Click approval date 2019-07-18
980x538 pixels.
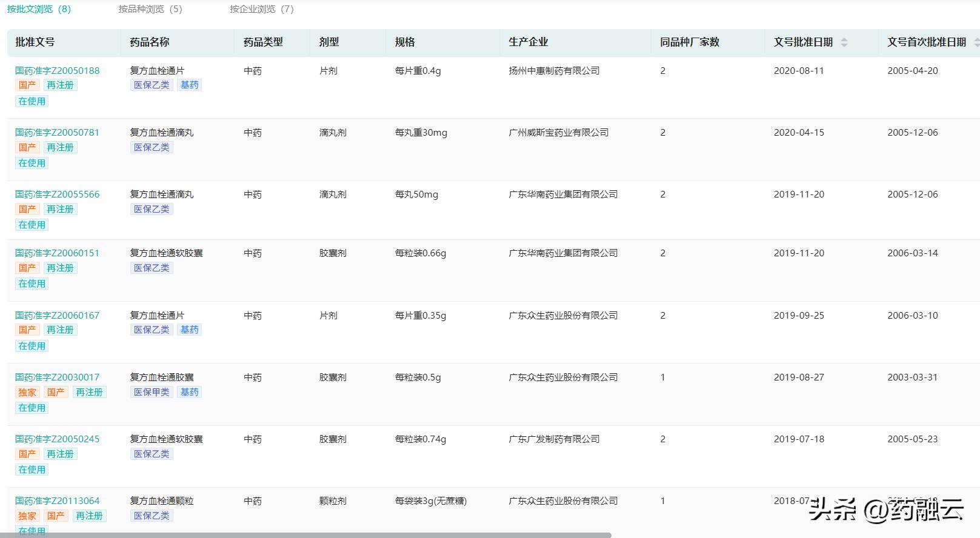click(799, 439)
